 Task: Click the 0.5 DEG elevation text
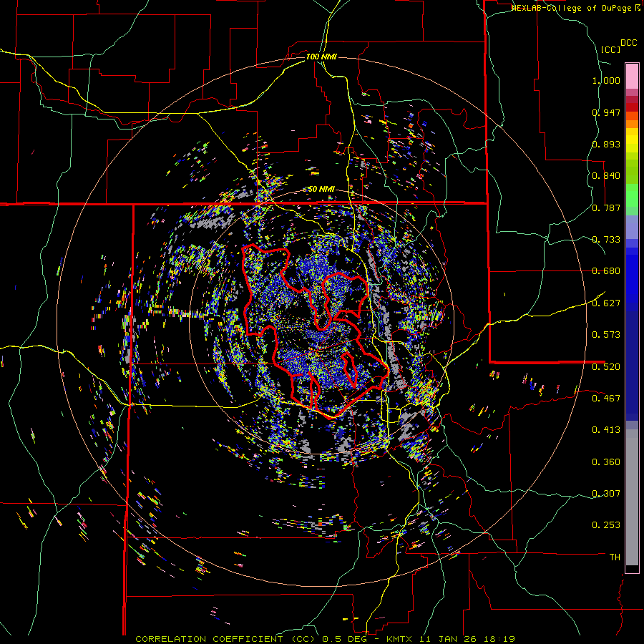pyautogui.click(x=346, y=639)
